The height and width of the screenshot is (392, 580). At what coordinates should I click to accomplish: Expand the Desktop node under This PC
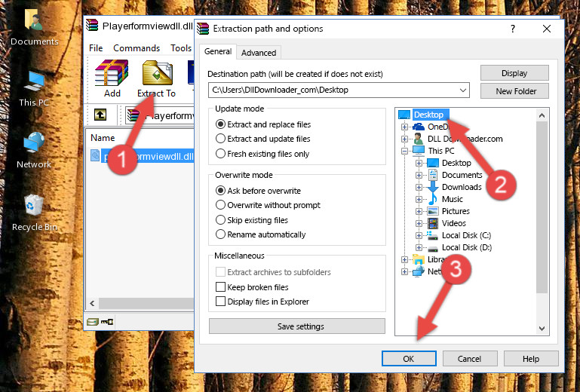point(419,163)
